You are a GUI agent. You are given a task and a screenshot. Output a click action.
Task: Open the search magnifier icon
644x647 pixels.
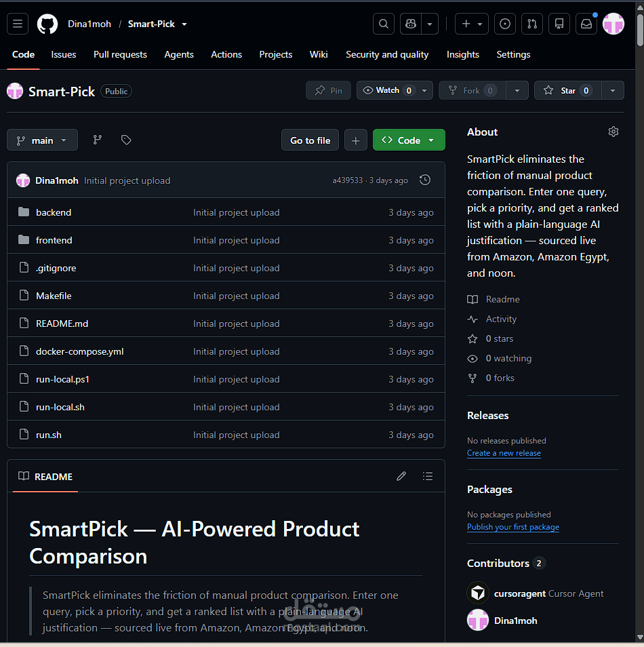383,24
